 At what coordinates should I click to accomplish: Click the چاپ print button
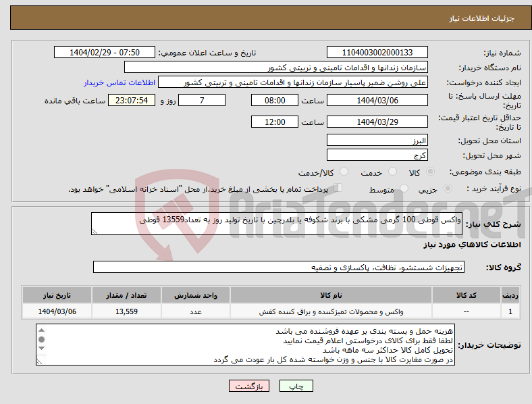coord(296,386)
